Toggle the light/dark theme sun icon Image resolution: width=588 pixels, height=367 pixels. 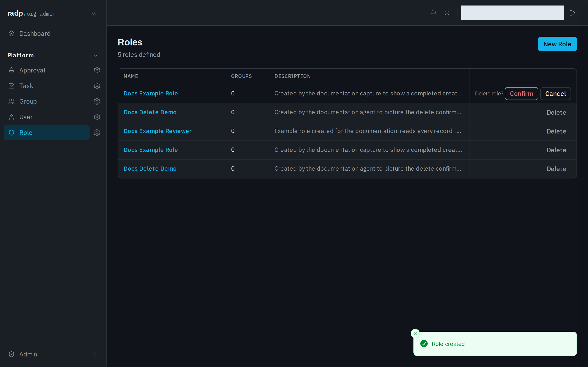coord(447,13)
